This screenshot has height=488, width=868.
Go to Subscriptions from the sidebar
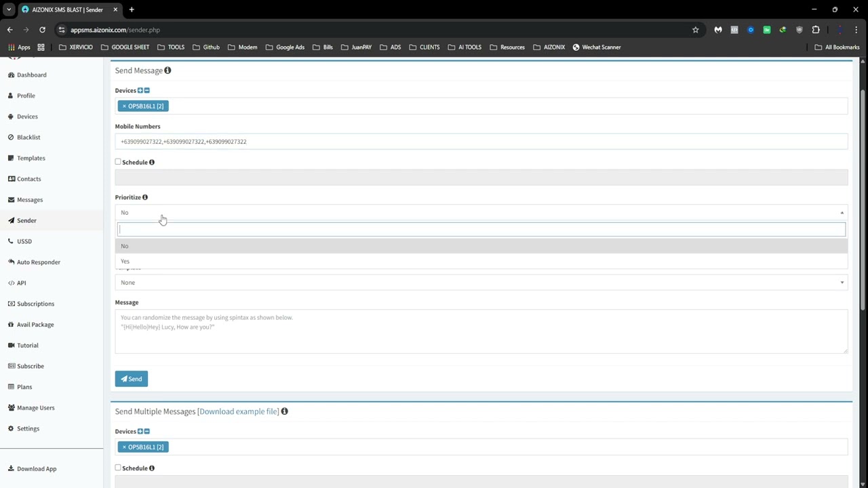(x=31, y=304)
